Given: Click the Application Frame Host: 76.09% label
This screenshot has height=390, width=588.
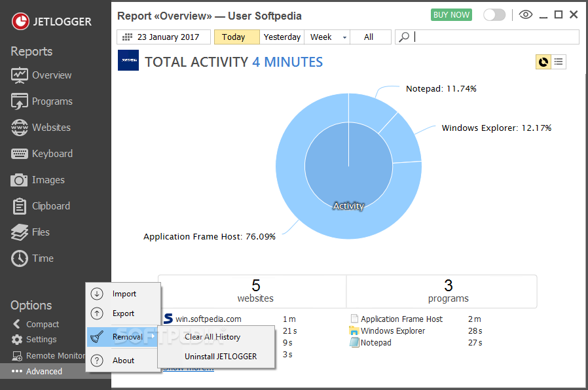Looking at the screenshot, I should pyautogui.click(x=210, y=237).
